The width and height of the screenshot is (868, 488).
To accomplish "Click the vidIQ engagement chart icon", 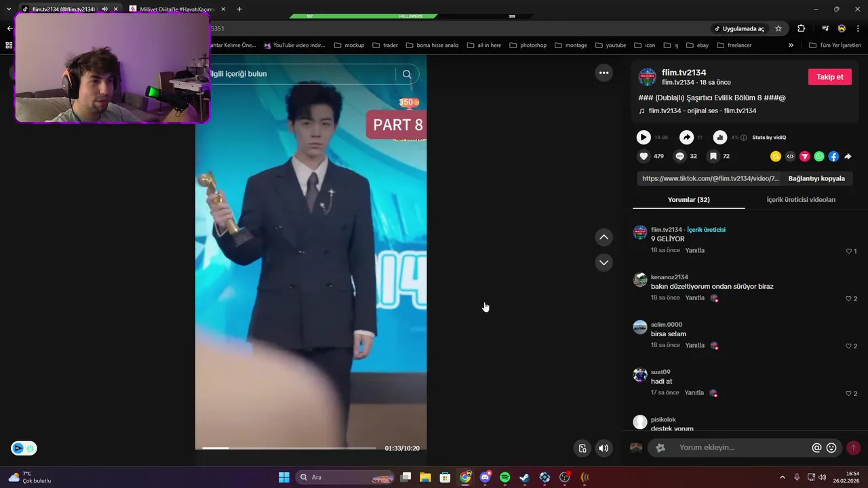I will [720, 137].
